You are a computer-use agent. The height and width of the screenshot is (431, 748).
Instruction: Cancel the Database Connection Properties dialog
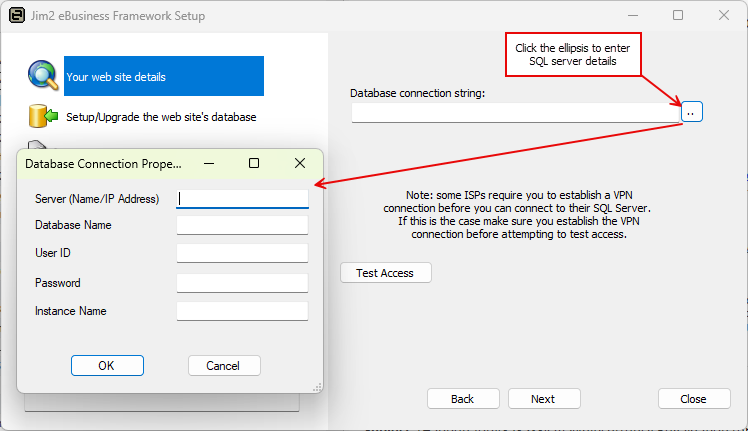[224, 366]
